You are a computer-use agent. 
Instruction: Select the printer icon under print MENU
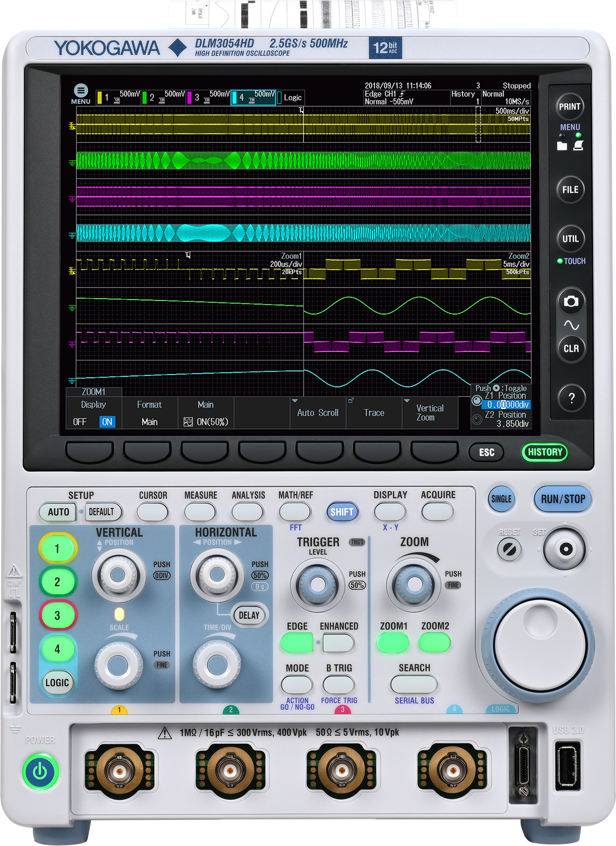point(578,145)
